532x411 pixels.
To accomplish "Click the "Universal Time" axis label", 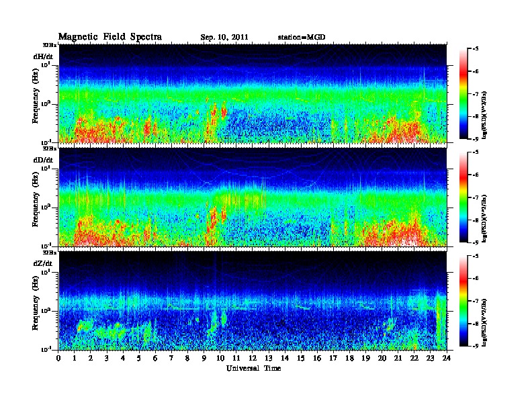I will pyautogui.click(x=253, y=368).
